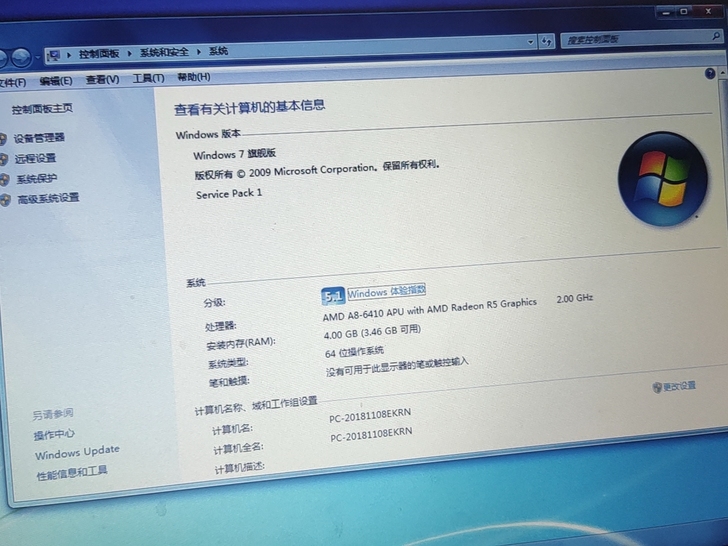Open help via the blue question mark icon
This screenshot has height=546, width=728.
click(710, 73)
